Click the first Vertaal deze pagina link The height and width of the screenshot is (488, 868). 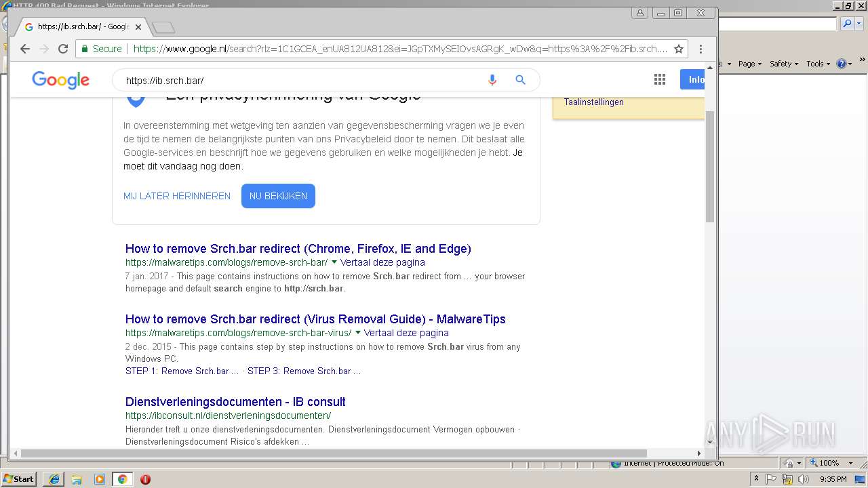coord(382,262)
